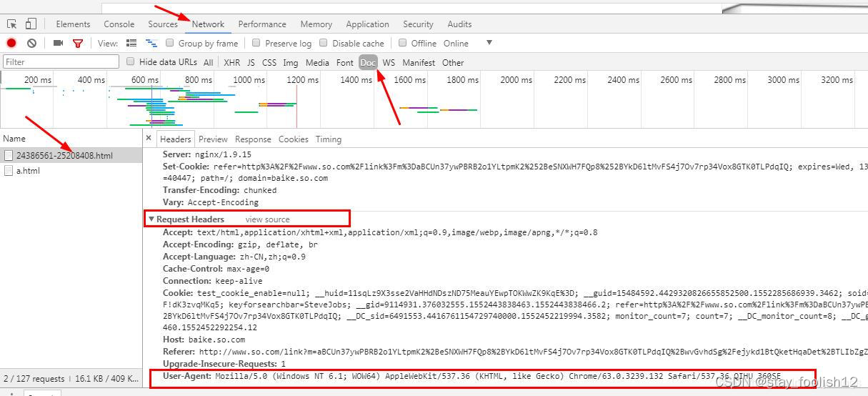The width and height of the screenshot is (868, 396).
Task: Show the waterfall overview view icon
Action: coord(151,44)
